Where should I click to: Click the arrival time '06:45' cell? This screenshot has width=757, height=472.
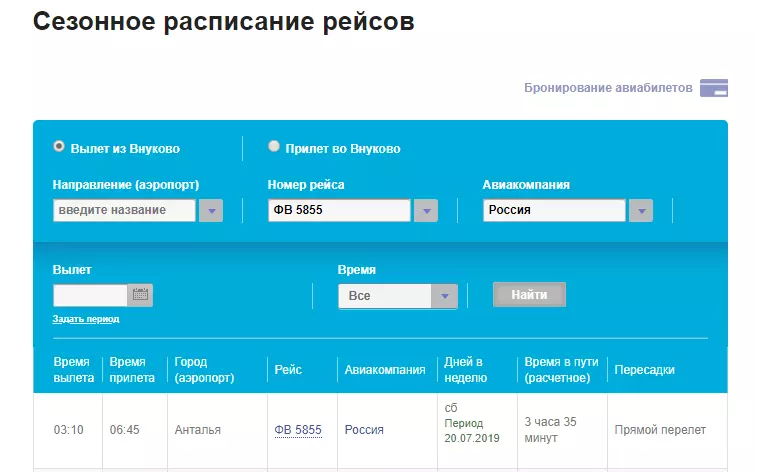(125, 430)
